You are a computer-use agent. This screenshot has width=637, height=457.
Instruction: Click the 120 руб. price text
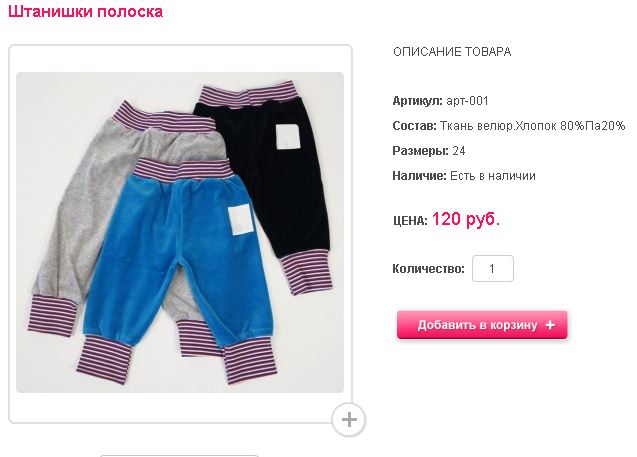coord(466,219)
